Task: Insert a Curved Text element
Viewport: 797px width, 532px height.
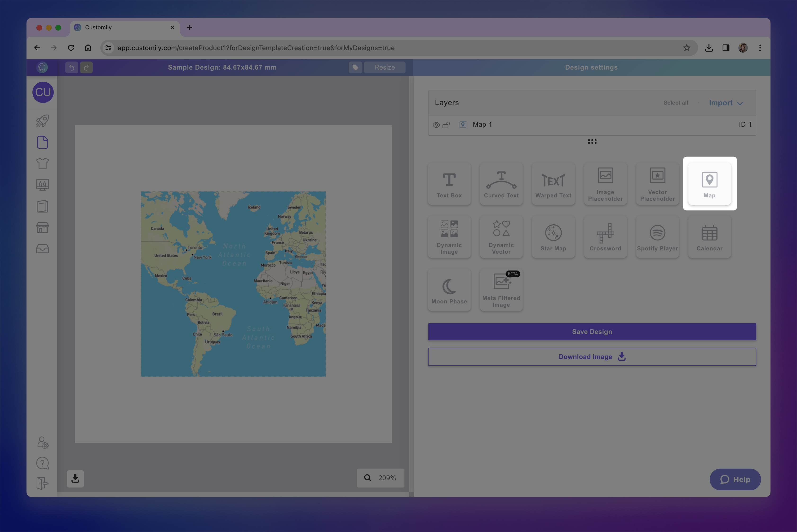Action: point(501,183)
